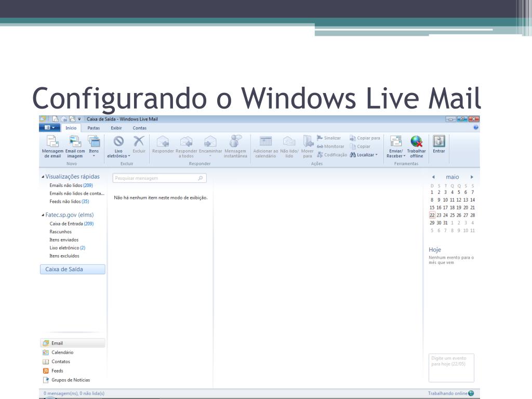Switch to the Exibir tab

[x=116, y=128]
